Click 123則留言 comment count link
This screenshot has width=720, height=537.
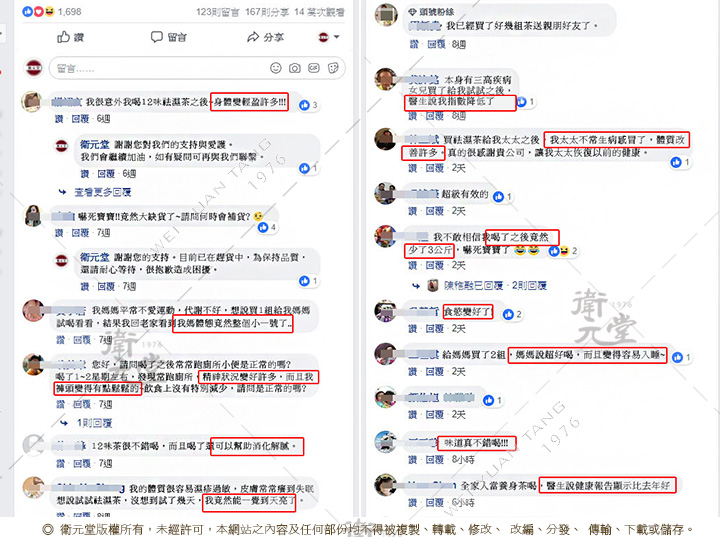[217, 12]
